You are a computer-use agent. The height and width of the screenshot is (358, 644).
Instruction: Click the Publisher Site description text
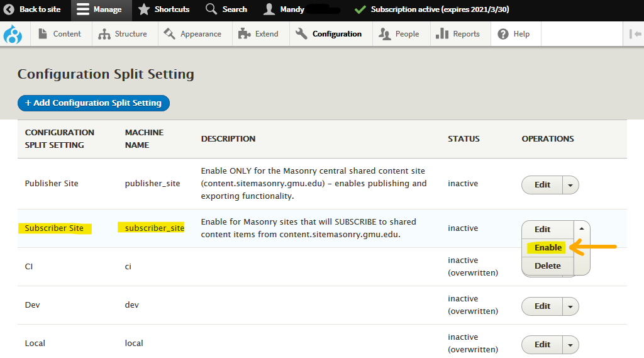pyautogui.click(x=314, y=183)
